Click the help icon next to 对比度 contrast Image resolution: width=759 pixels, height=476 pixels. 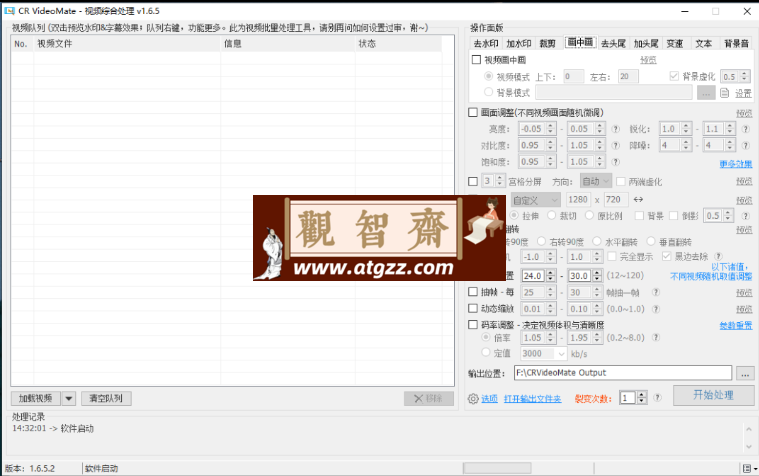[615, 145]
